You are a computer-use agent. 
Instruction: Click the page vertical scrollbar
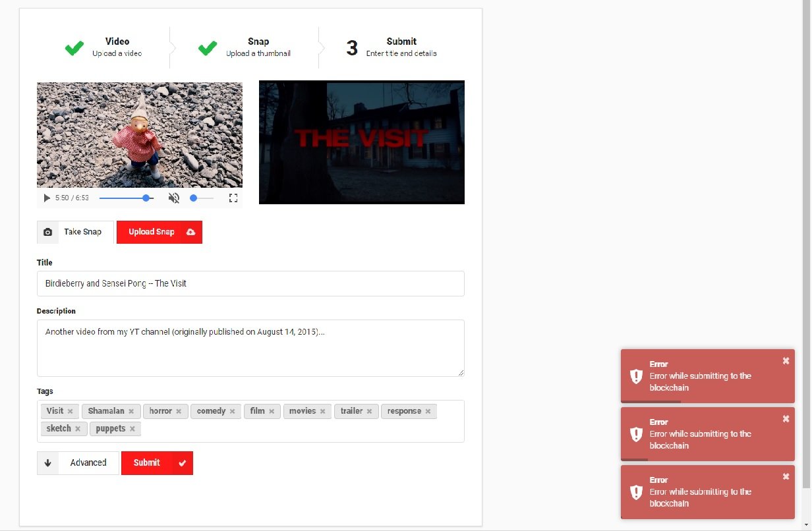807,244
